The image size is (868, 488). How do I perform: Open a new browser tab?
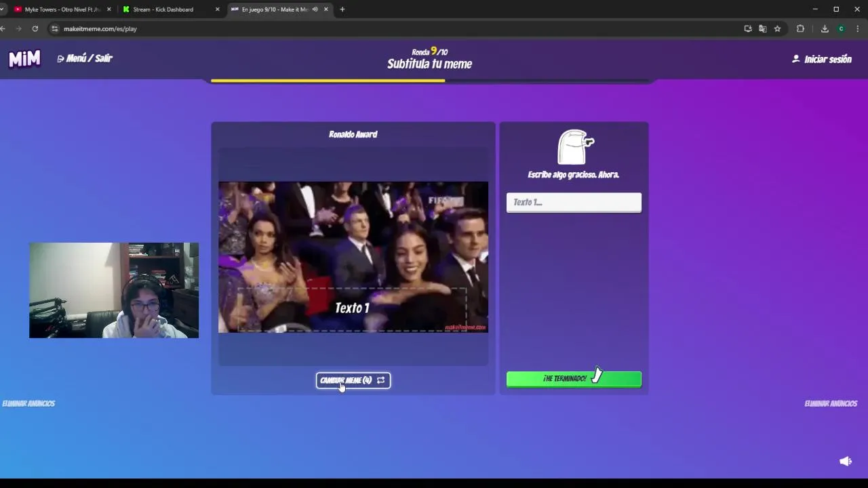[x=342, y=9]
